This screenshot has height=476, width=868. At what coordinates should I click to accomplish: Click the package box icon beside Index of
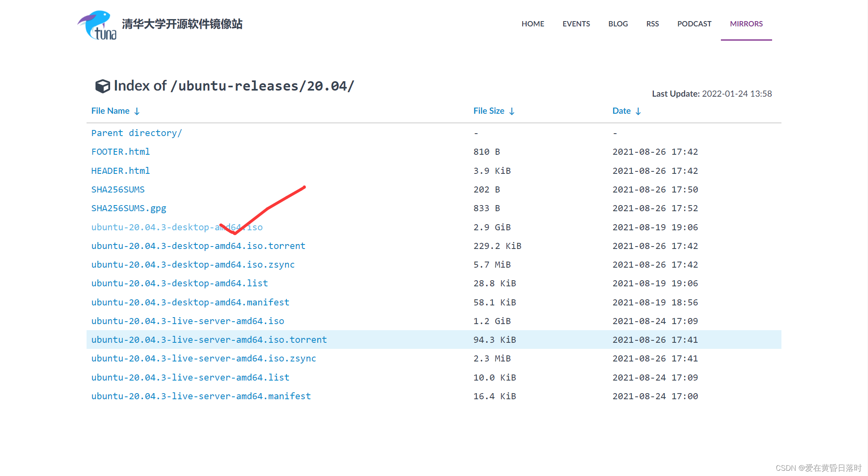click(x=102, y=86)
